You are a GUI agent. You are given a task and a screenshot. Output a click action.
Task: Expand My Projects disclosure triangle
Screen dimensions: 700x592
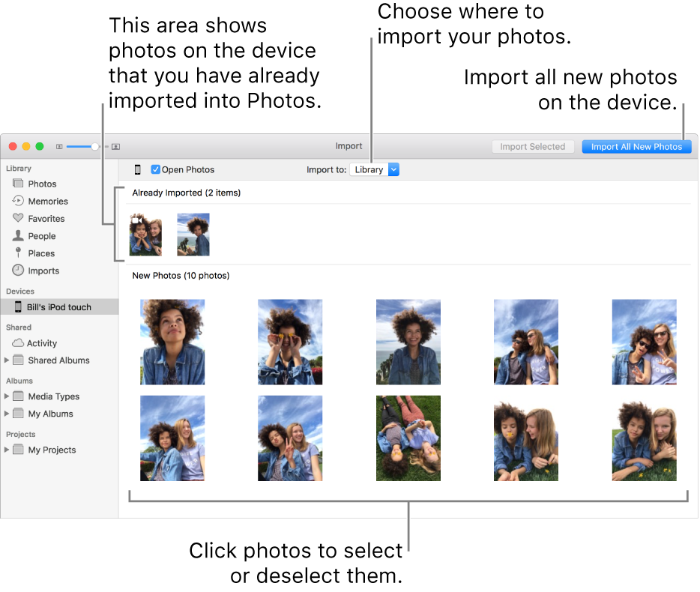click(7, 450)
